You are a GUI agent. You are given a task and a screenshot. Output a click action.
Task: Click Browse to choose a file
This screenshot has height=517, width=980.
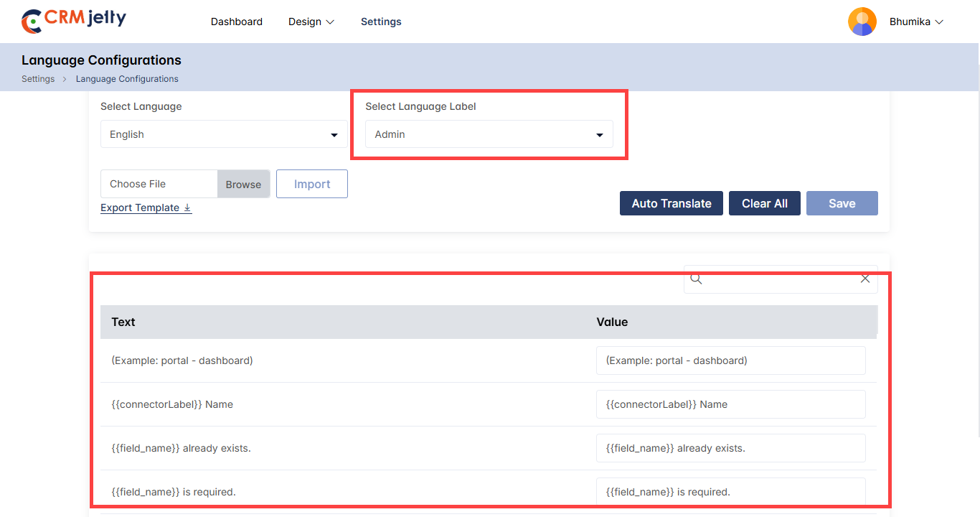[x=243, y=185]
